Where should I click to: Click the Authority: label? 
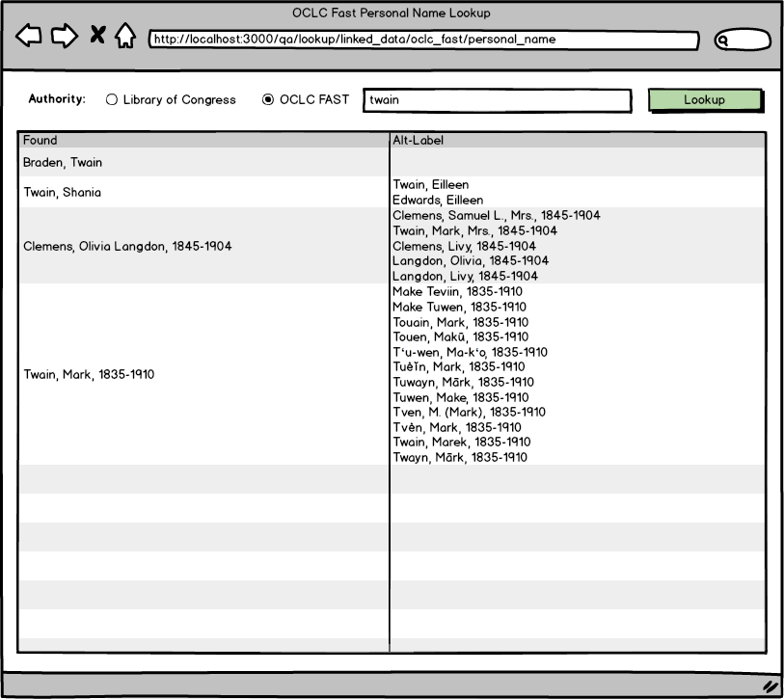coord(57,99)
